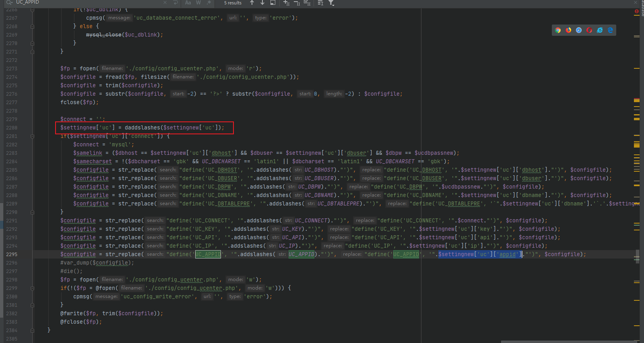Screen dimensions: 644x343
Task: Open file in Chrome browser
Action: (558, 30)
